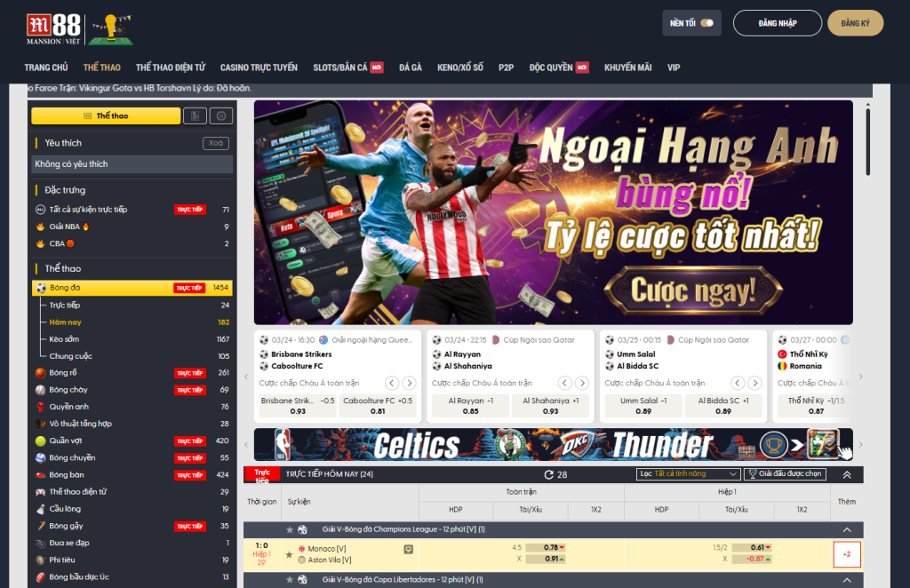This screenshot has height=588, width=910.
Task: Click the +2 more markets button
Action: [x=847, y=555]
